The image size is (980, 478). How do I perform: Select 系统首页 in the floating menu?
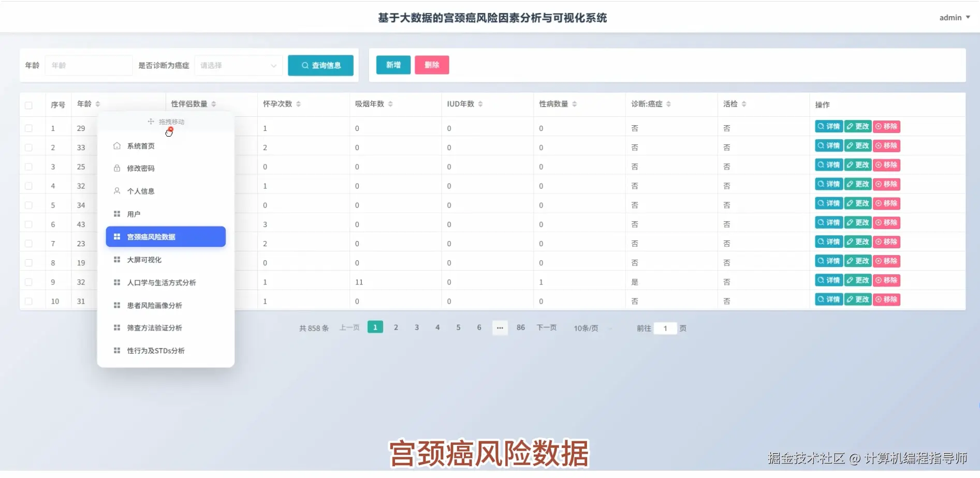pos(166,146)
